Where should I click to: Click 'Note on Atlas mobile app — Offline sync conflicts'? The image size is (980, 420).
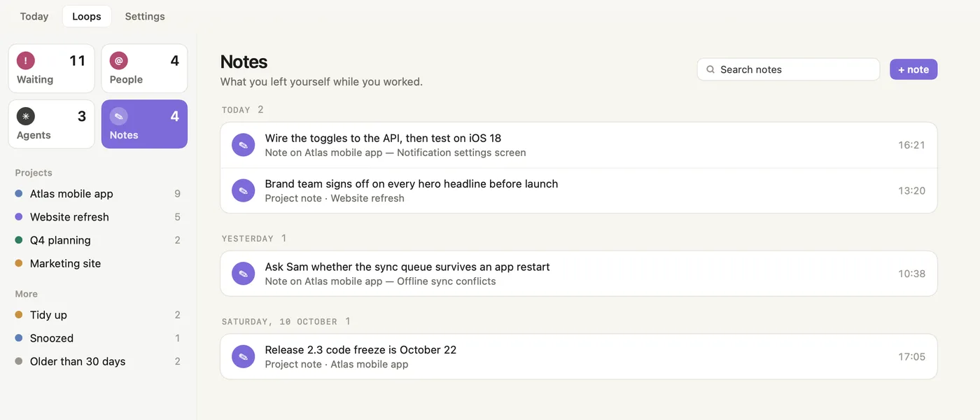point(380,281)
